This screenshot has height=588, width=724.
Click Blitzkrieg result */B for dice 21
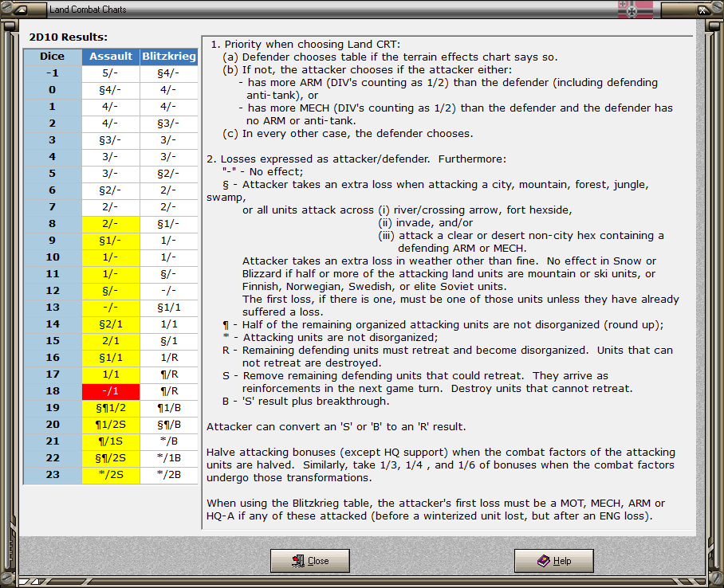pos(169,441)
